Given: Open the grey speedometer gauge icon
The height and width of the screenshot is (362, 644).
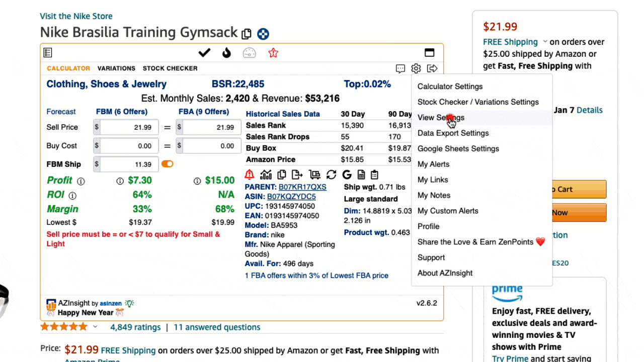Looking at the screenshot, I should click(250, 53).
